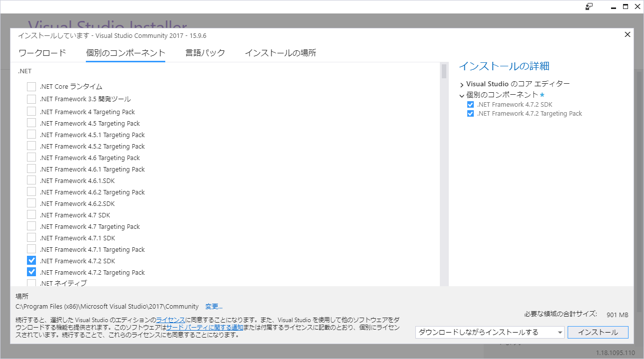Image resolution: width=644 pixels, height=359 pixels.
Task: Close the installation dialog with X
Action: pos(628,34)
